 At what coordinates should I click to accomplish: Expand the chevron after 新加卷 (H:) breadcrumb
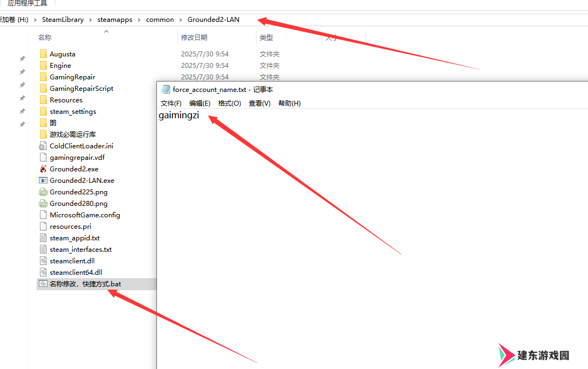tap(35, 20)
